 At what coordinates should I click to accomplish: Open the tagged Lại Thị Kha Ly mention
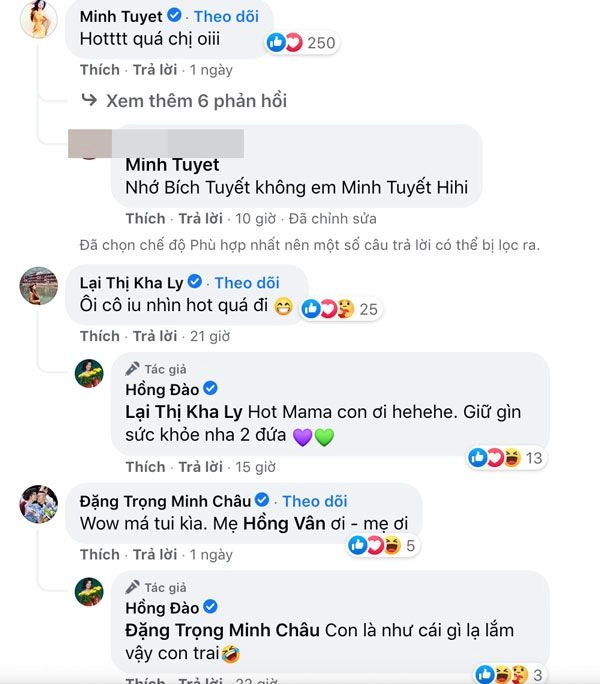(x=184, y=412)
